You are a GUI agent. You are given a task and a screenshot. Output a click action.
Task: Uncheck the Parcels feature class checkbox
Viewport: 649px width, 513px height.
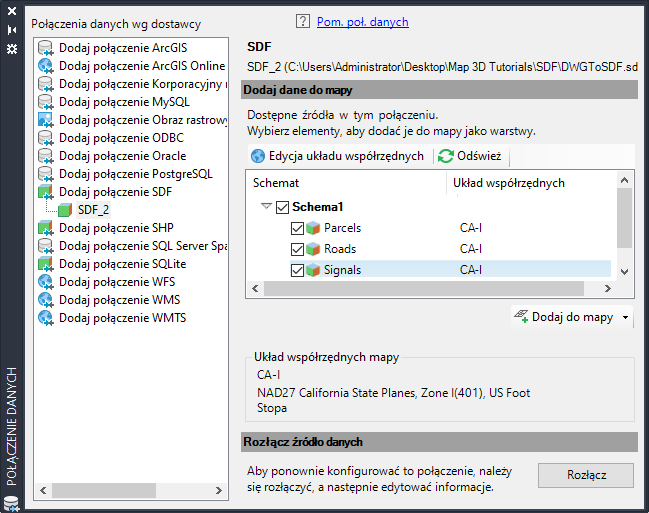(x=298, y=228)
